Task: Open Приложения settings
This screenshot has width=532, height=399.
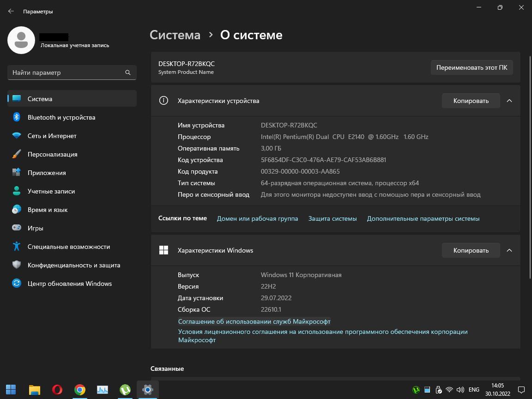Action: (72, 173)
